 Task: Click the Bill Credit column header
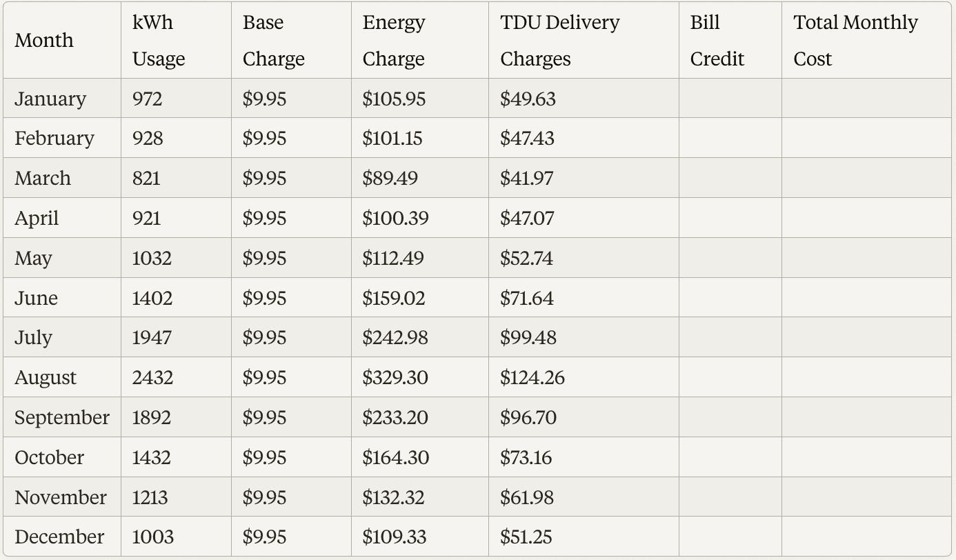[x=717, y=41]
